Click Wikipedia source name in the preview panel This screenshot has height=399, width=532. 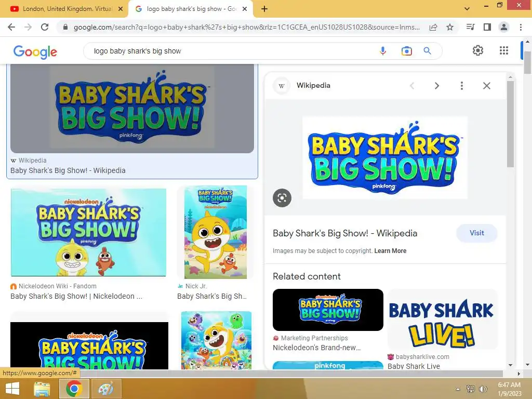pyautogui.click(x=313, y=86)
